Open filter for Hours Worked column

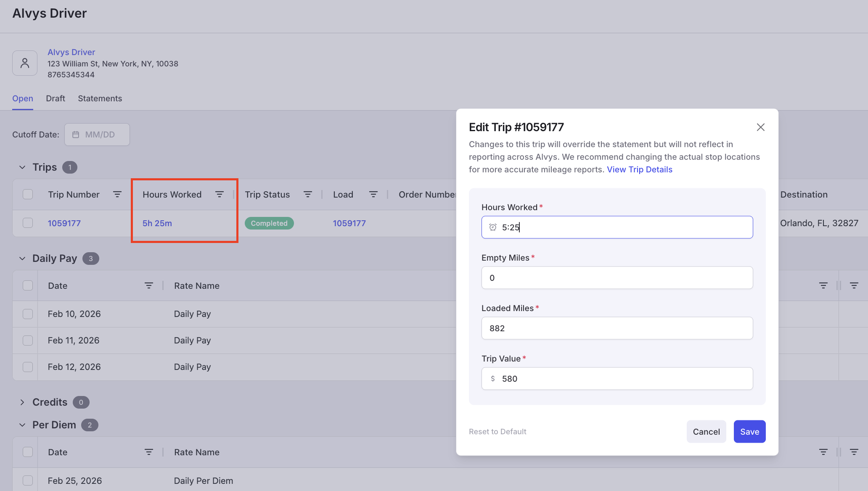(x=220, y=194)
